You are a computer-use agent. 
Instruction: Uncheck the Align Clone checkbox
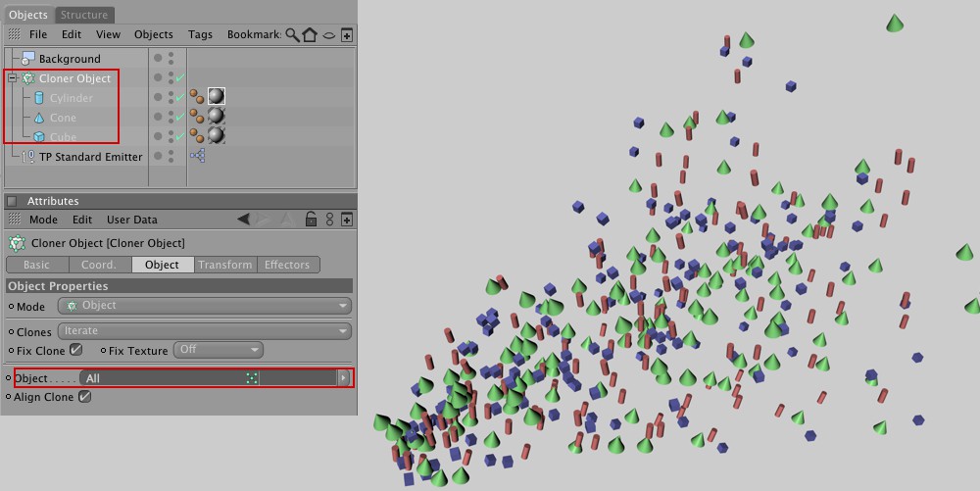(84, 397)
